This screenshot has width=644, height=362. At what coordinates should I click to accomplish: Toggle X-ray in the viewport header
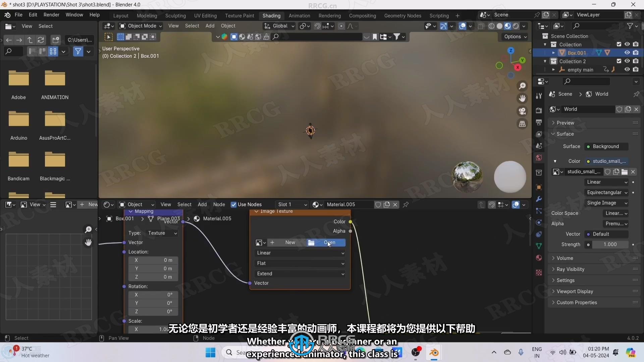point(481,26)
